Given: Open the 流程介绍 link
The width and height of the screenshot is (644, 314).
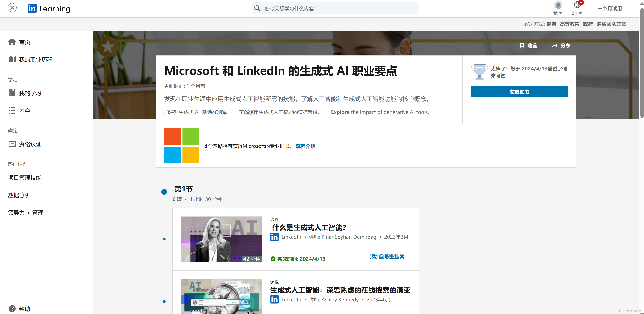Looking at the screenshot, I should click(x=306, y=146).
